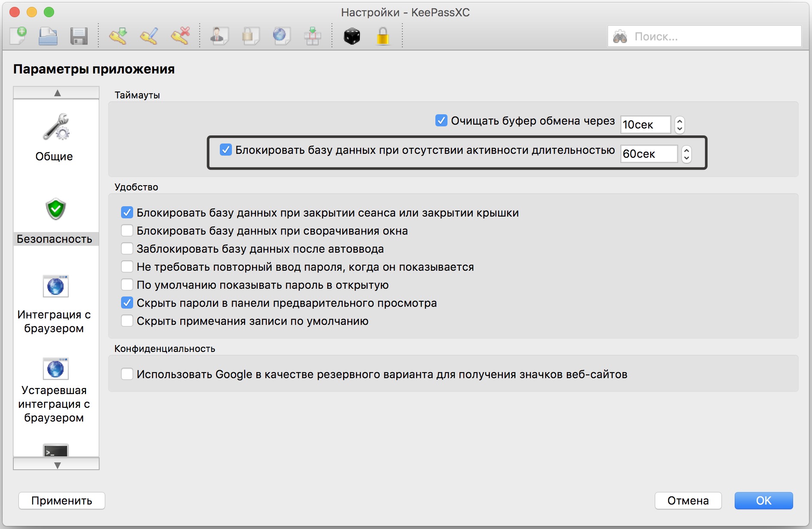Confirm settings with the OK button
The width and height of the screenshot is (812, 529).
click(x=763, y=501)
